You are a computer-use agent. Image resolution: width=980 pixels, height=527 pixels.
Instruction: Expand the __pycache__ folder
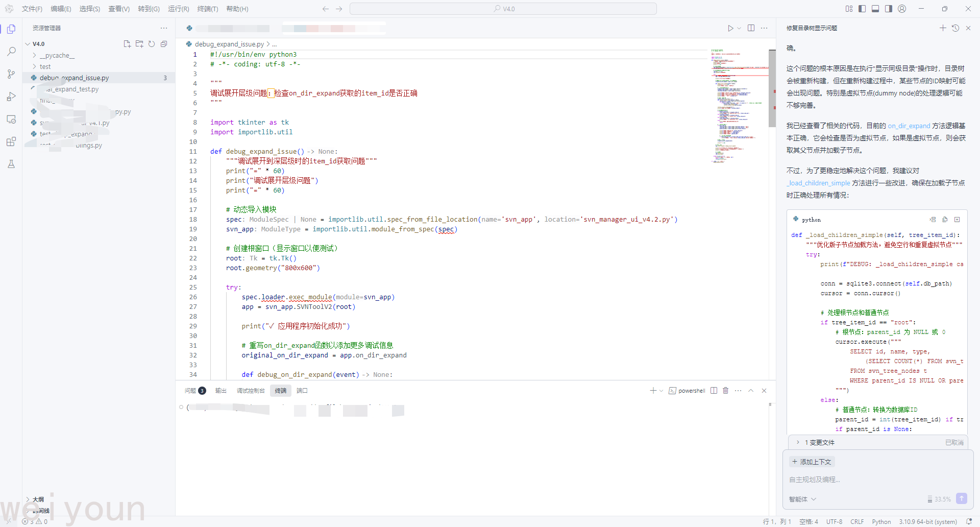coord(57,55)
